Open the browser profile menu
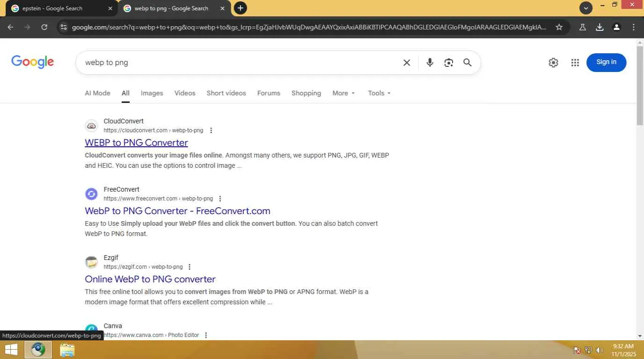The width and height of the screenshot is (644, 359). [x=616, y=27]
